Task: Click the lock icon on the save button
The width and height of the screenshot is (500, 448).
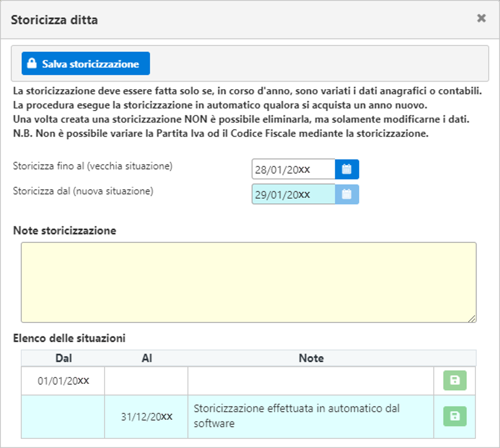Action: point(32,64)
